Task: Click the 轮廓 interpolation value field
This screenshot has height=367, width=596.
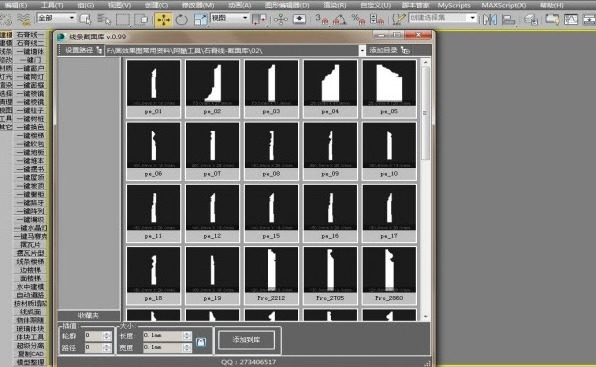Action: [94, 335]
